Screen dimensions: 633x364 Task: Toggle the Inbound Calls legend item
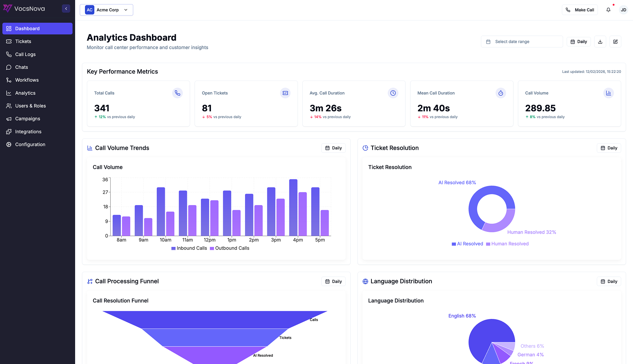[189, 248]
